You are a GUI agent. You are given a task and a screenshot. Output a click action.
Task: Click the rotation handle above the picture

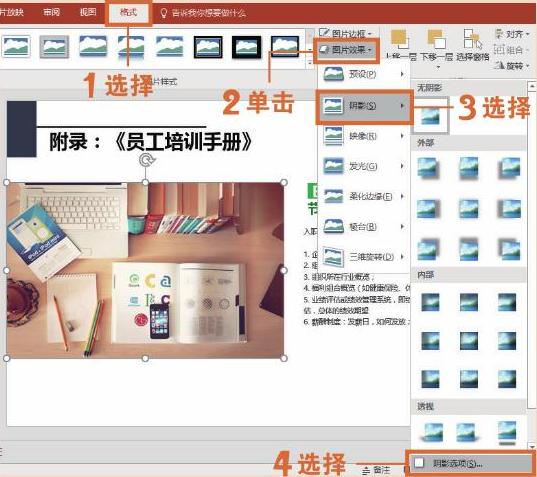(x=147, y=160)
